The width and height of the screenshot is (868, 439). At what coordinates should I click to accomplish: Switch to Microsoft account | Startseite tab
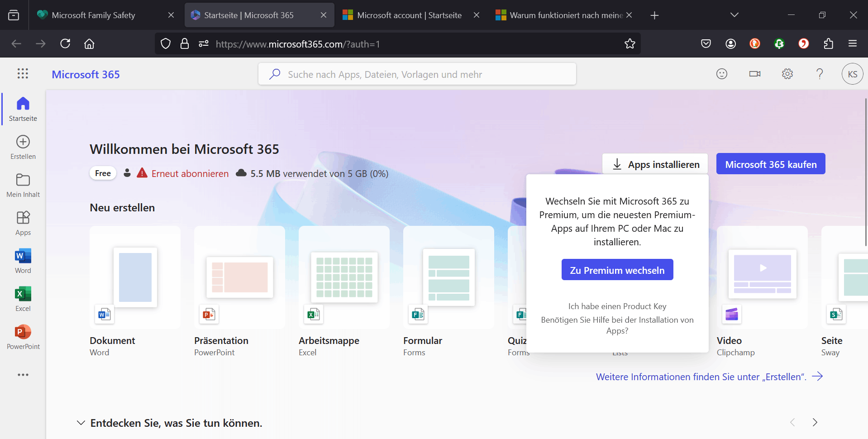point(409,15)
